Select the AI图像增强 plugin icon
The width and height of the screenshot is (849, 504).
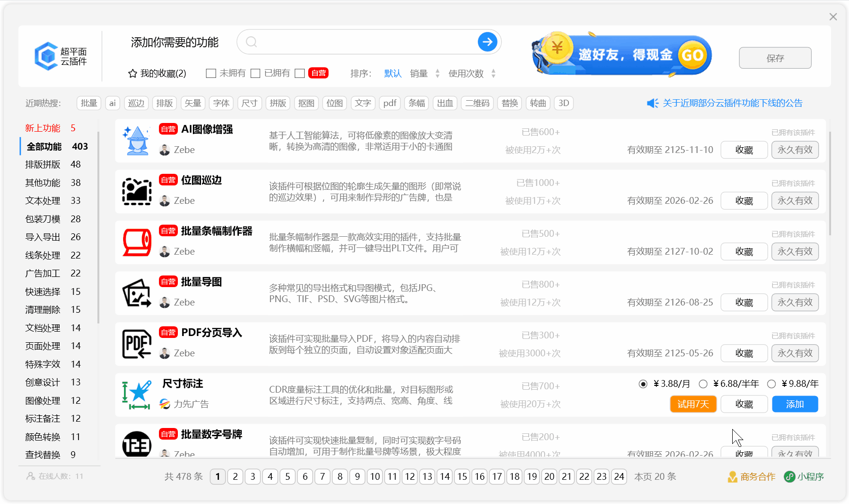coord(136,140)
